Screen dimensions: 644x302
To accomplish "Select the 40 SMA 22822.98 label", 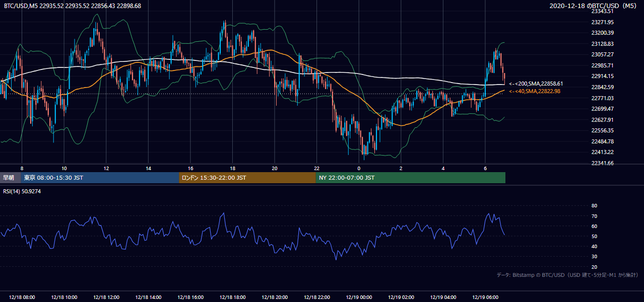I will [535, 91].
